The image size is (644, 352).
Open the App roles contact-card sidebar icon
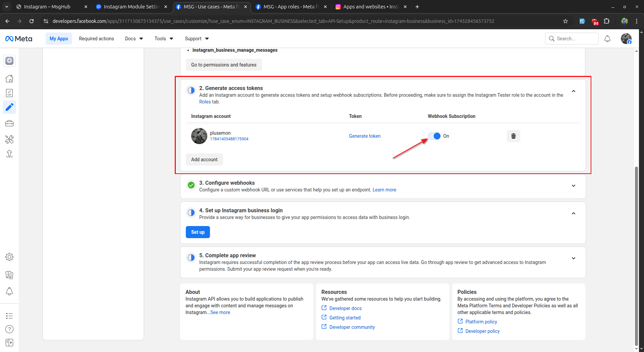9,275
